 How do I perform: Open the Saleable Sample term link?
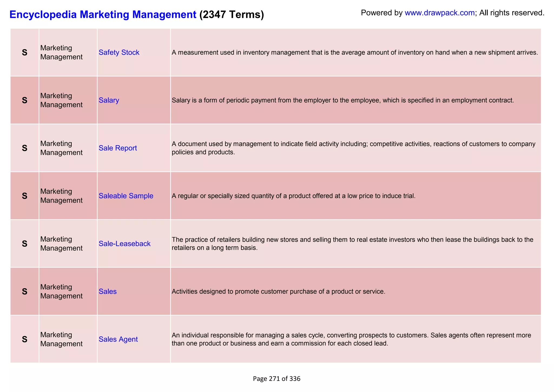tap(126, 196)
